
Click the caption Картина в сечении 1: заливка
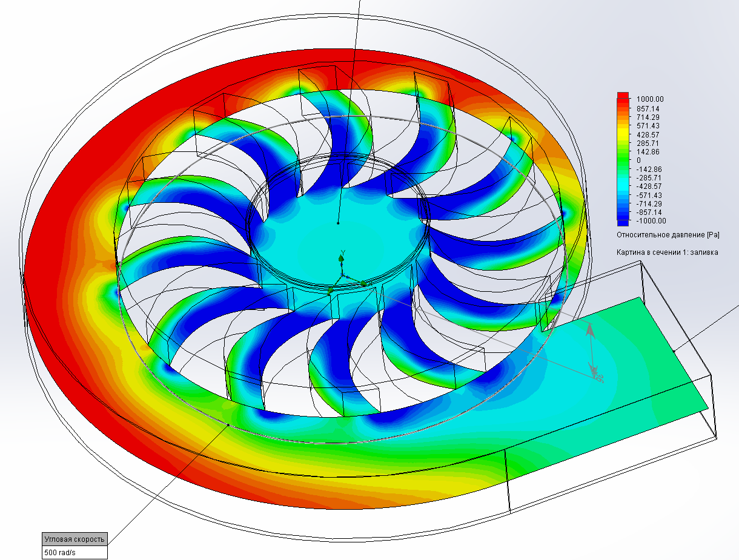click(x=668, y=252)
